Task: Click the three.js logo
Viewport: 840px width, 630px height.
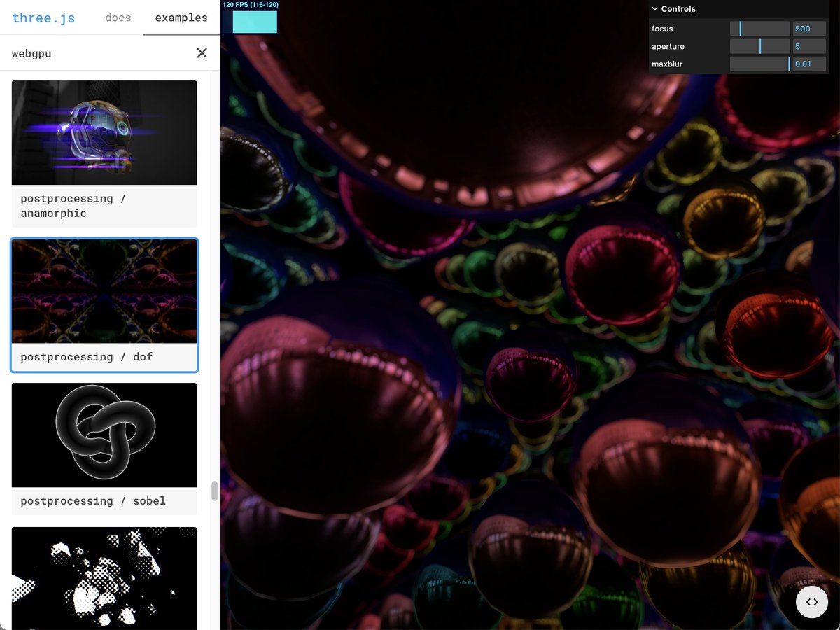Action: pos(43,17)
